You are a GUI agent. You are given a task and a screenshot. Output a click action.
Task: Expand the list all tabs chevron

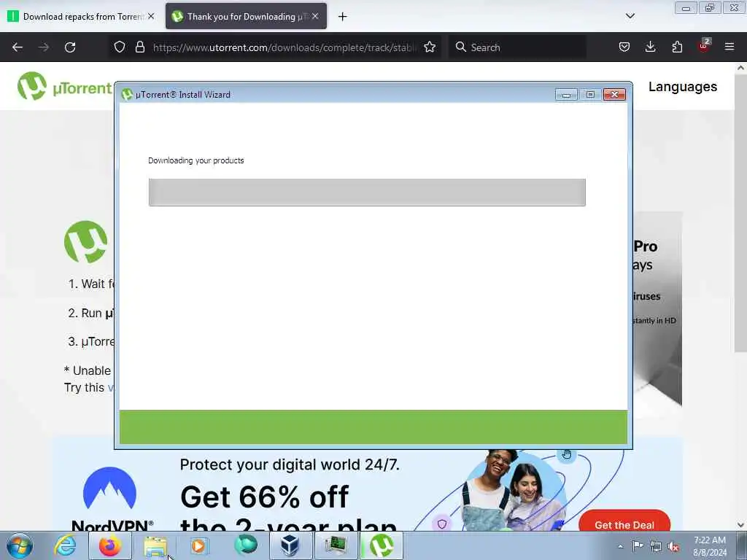(x=630, y=16)
